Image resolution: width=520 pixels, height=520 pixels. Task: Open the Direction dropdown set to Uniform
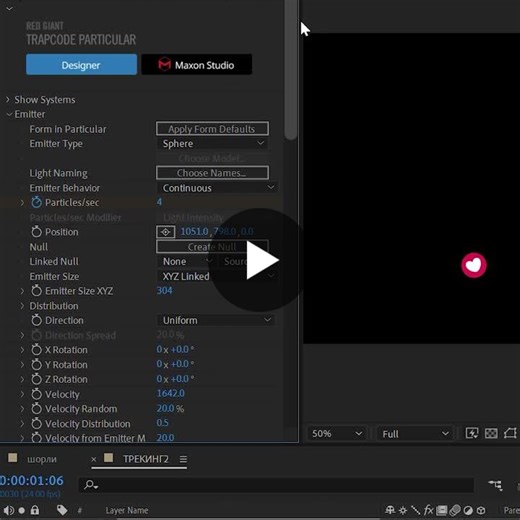coord(216,320)
